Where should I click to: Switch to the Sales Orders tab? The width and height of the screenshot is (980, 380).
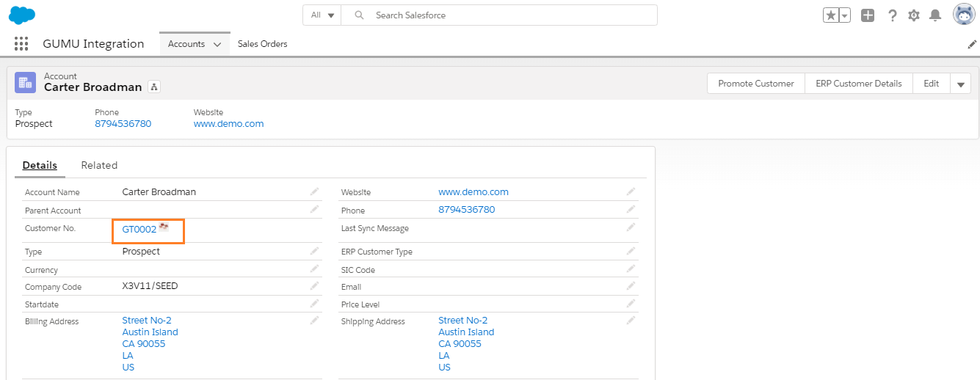click(x=263, y=44)
